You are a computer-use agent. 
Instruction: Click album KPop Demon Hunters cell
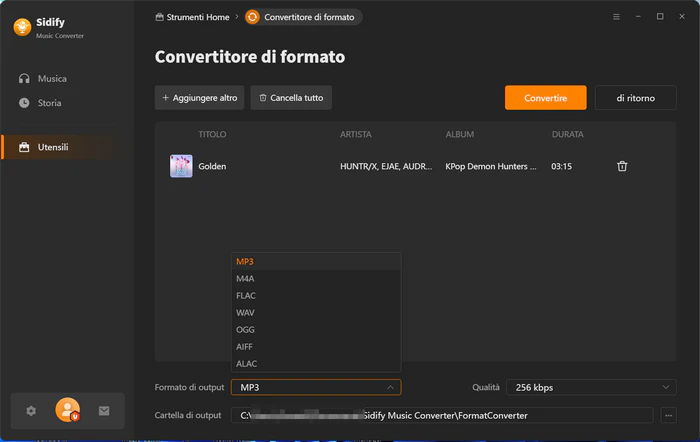click(x=491, y=166)
